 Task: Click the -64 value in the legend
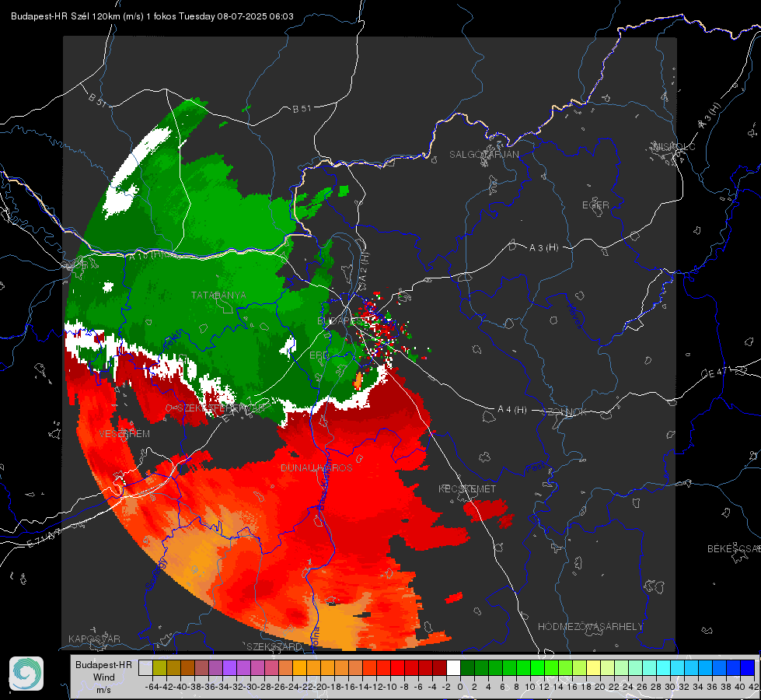click(152, 687)
